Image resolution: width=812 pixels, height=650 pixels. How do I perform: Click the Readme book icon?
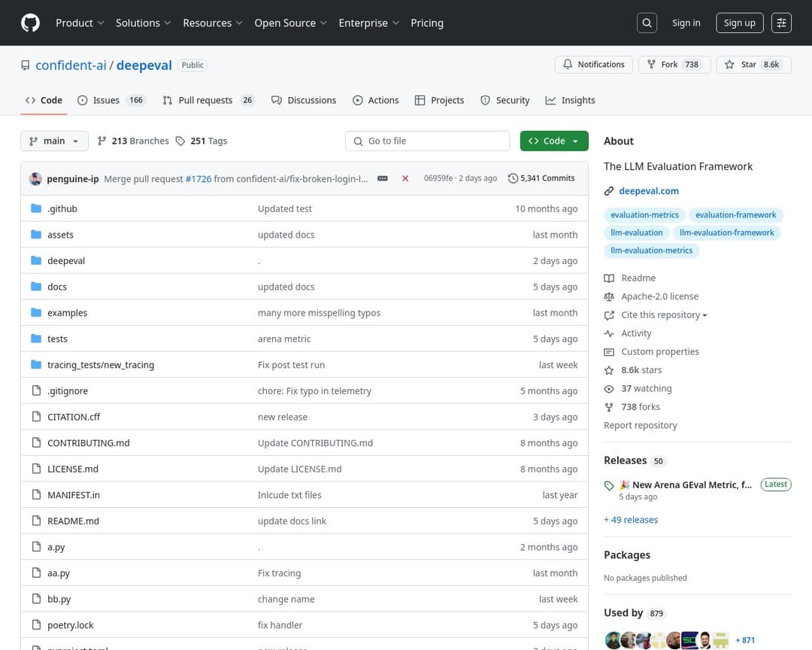(x=609, y=278)
